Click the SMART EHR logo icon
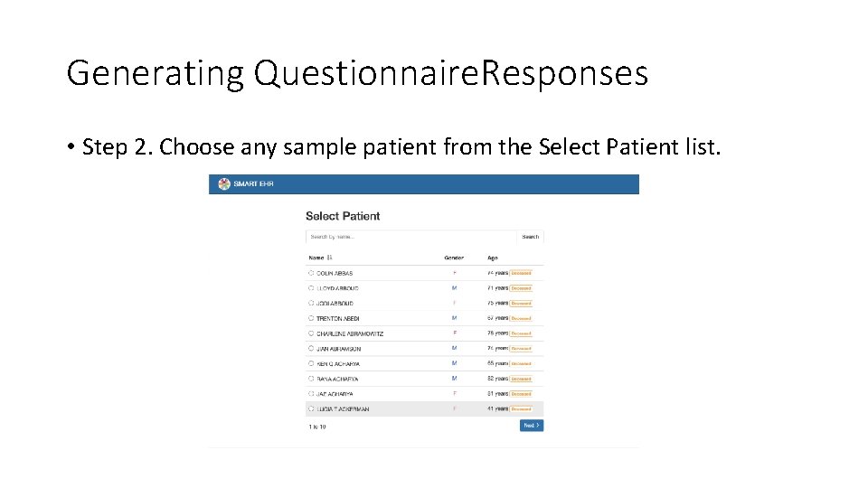Viewport: 868px width, 488px height. (x=224, y=183)
